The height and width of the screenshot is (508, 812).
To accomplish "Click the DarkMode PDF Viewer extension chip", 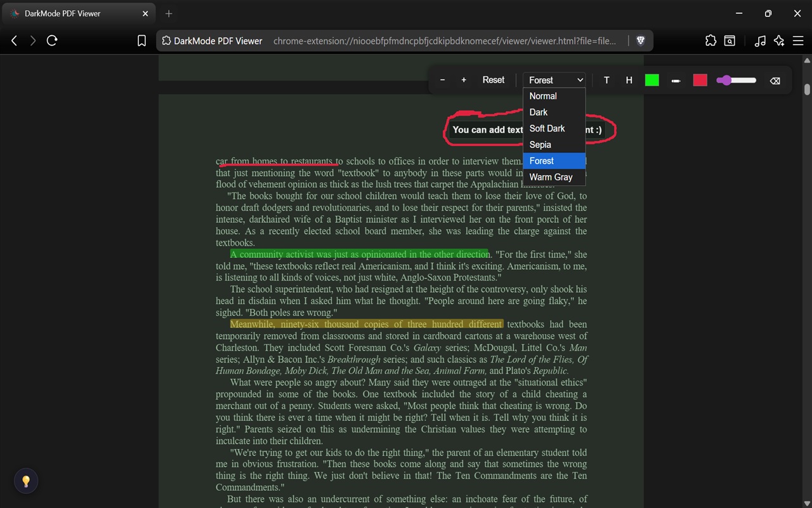I will pos(212,41).
